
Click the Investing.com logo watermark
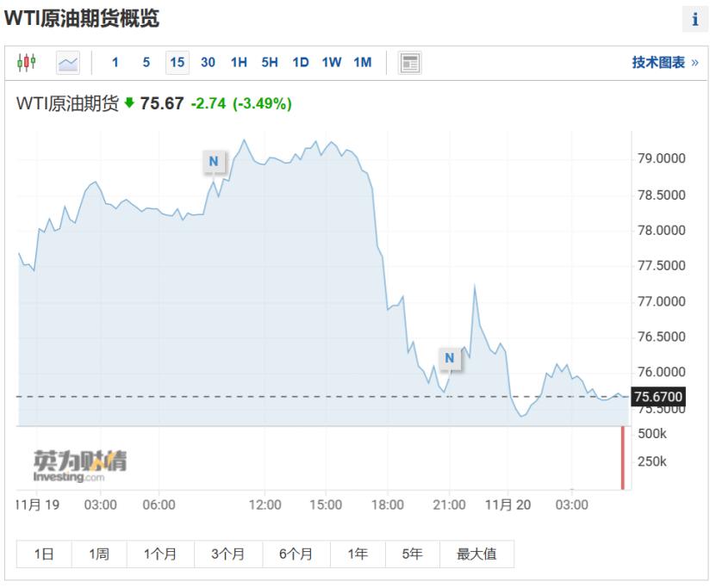[x=79, y=466]
